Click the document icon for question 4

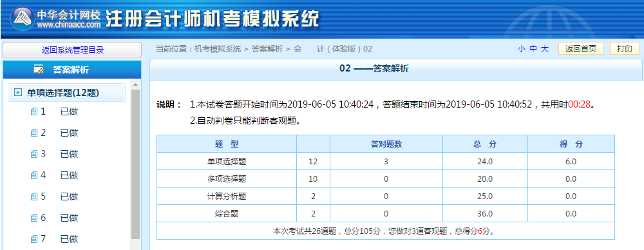click(x=34, y=175)
